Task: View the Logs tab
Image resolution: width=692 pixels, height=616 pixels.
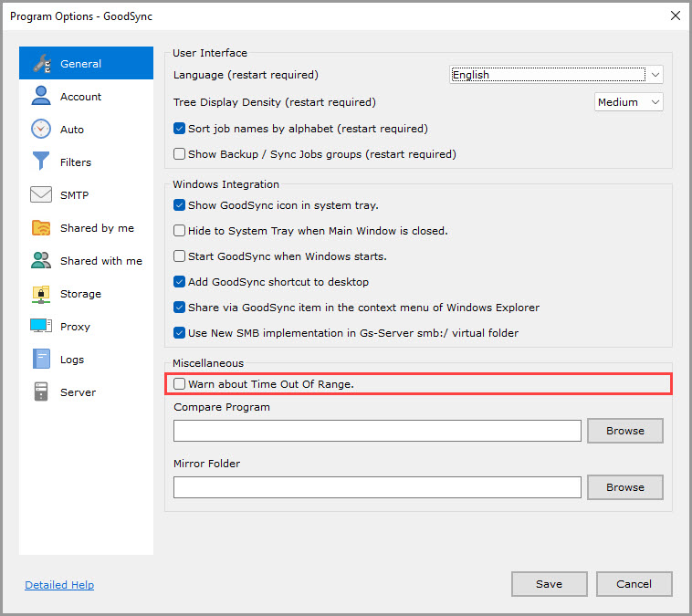Action: [86, 360]
